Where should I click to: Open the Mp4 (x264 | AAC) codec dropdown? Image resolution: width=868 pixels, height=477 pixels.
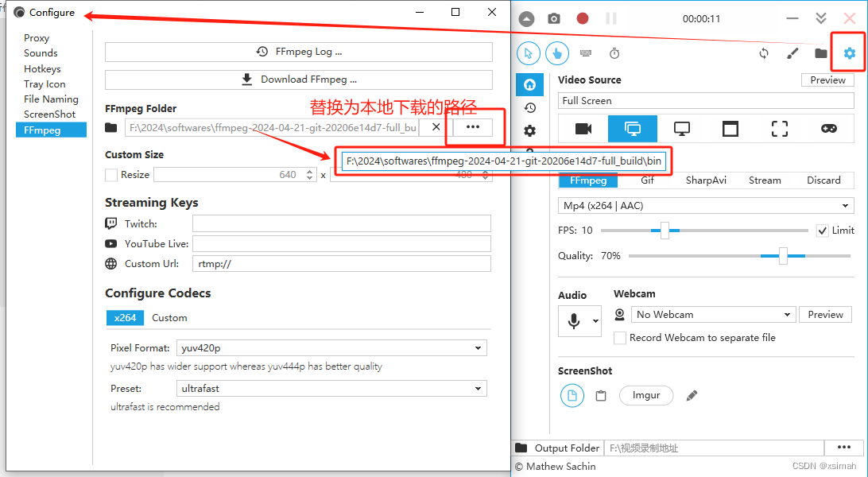pos(706,205)
